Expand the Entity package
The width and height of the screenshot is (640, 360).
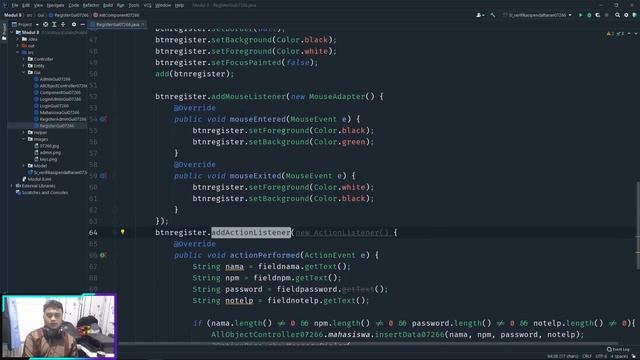pos(24,66)
